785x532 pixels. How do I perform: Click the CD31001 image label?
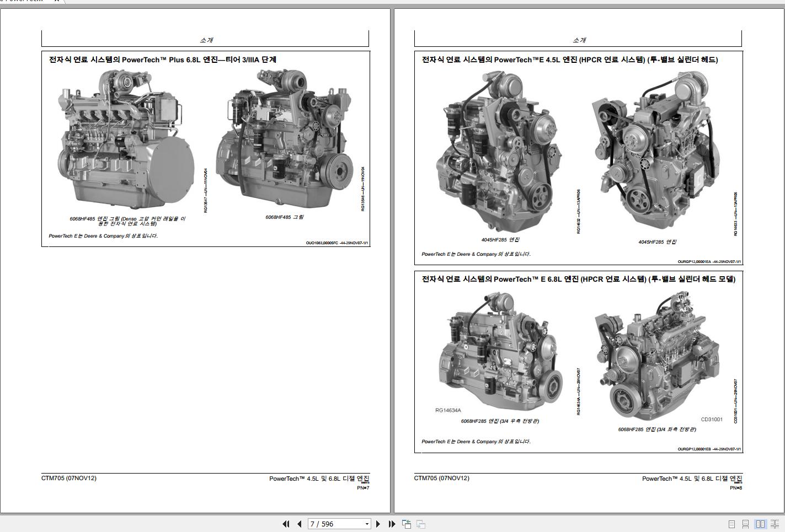click(712, 420)
